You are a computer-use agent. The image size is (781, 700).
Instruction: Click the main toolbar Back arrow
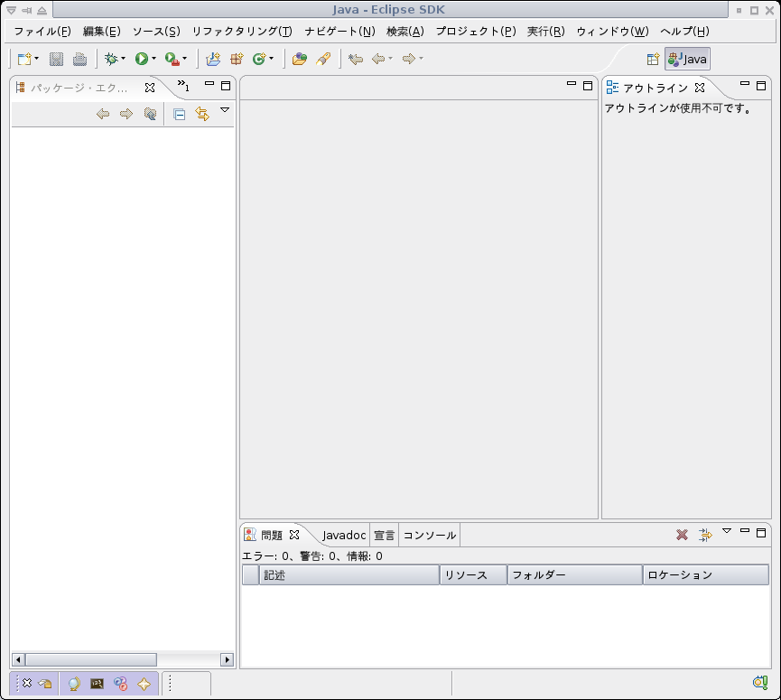pos(378,59)
